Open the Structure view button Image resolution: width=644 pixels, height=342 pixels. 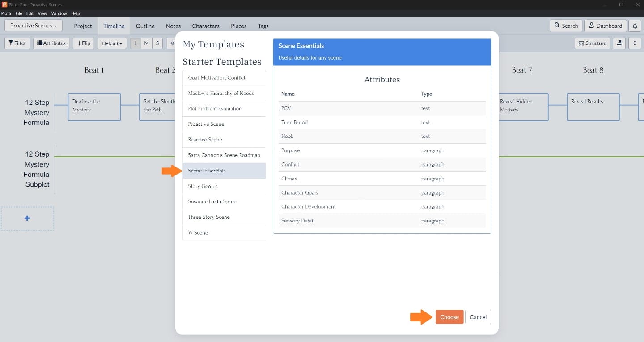coord(592,43)
